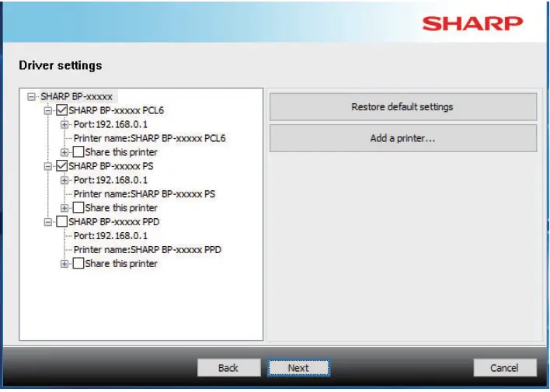Enable Share this printer checkbox for PPD

coord(78,263)
